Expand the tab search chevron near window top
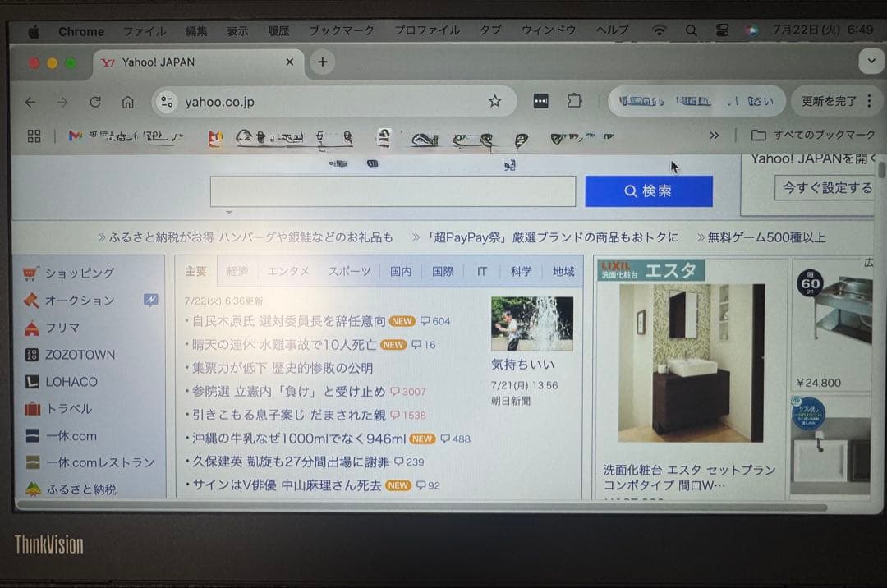Screen dimensions: 887x588 tap(872, 61)
